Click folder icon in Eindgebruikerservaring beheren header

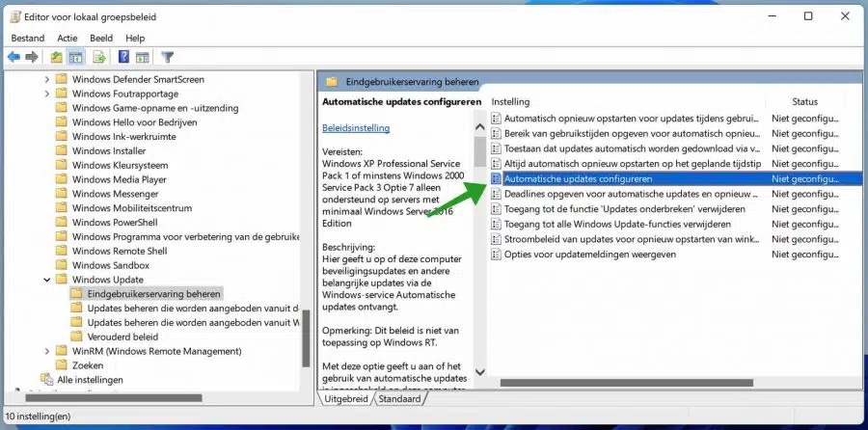332,82
